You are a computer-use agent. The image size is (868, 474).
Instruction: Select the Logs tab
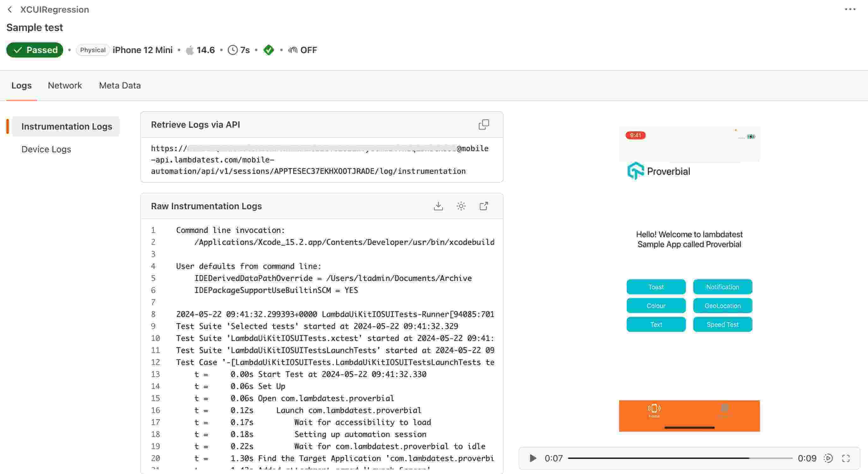click(x=21, y=85)
